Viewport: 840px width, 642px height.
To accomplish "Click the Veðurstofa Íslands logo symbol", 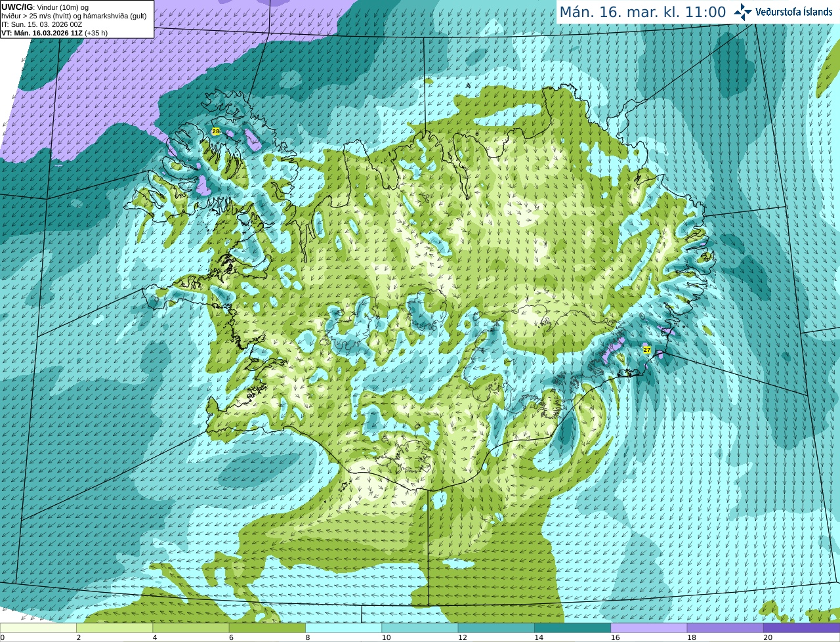I will [x=743, y=12].
